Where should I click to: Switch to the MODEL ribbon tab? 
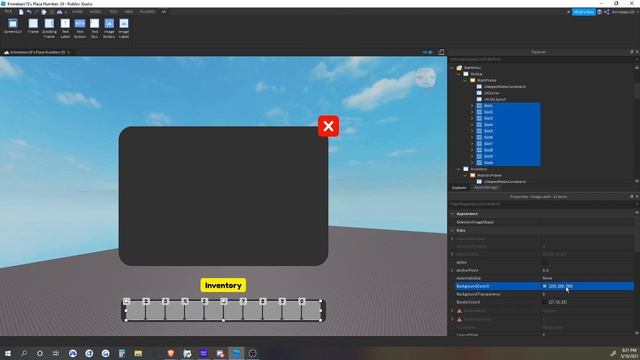click(x=96, y=12)
